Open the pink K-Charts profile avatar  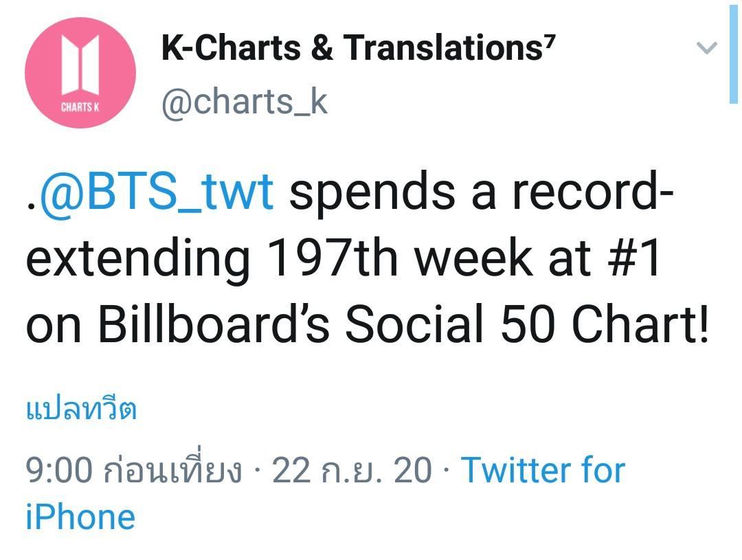80,73
